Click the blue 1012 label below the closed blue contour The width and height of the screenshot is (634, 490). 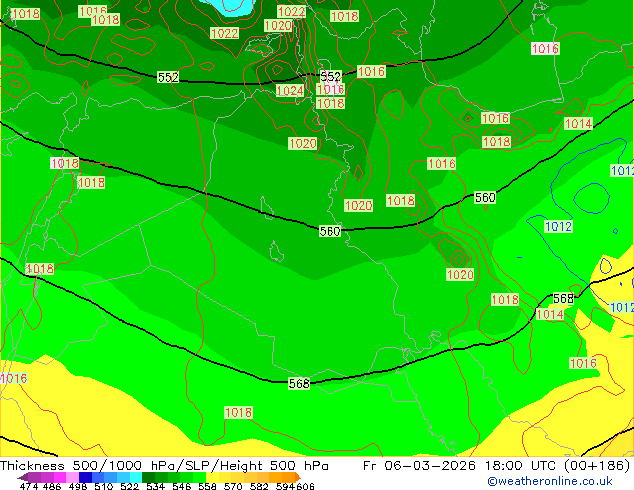tap(558, 226)
